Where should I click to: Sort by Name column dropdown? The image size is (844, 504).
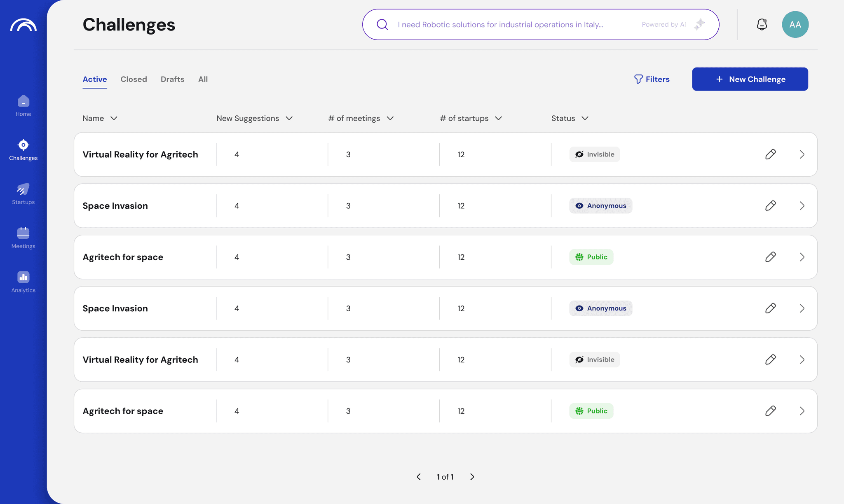(114, 119)
